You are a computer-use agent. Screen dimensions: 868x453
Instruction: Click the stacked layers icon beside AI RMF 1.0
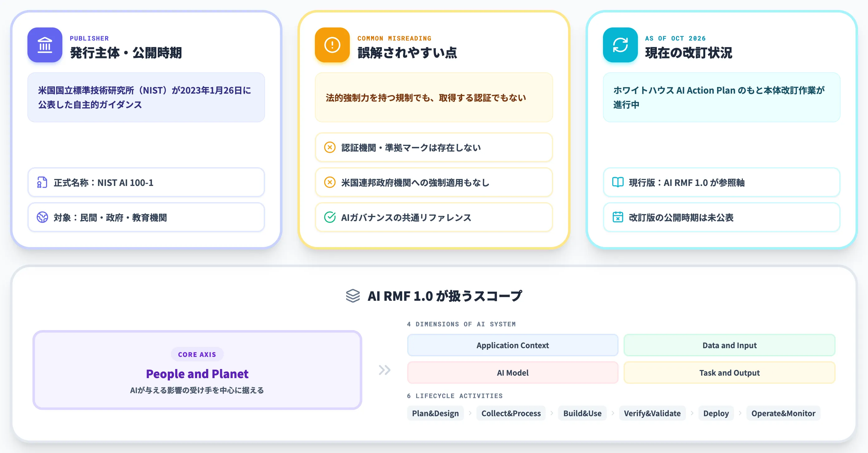click(x=353, y=296)
